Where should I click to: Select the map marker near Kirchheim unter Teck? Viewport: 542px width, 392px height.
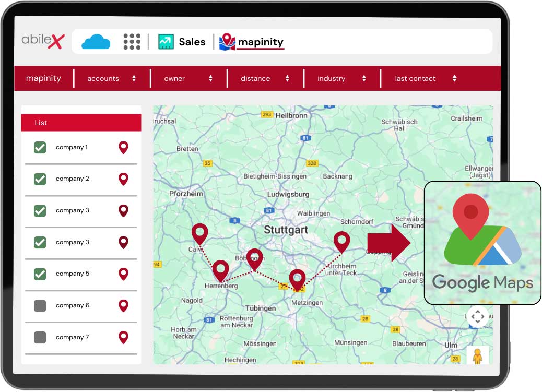pyautogui.click(x=341, y=242)
